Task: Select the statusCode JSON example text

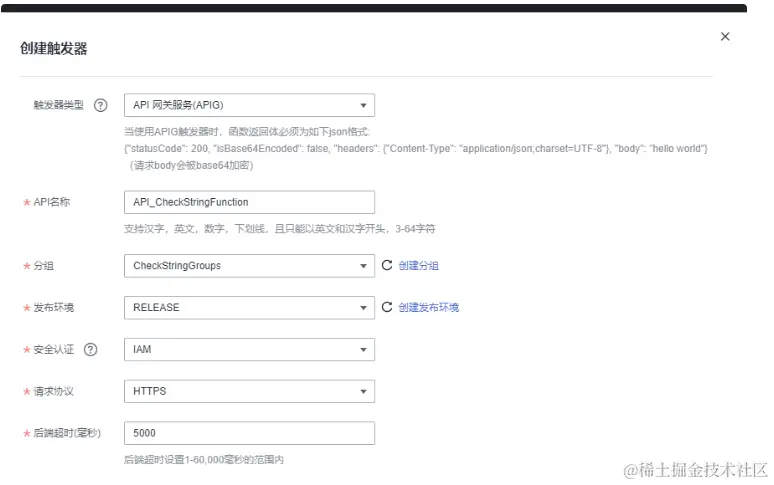Action: [x=416, y=149]
